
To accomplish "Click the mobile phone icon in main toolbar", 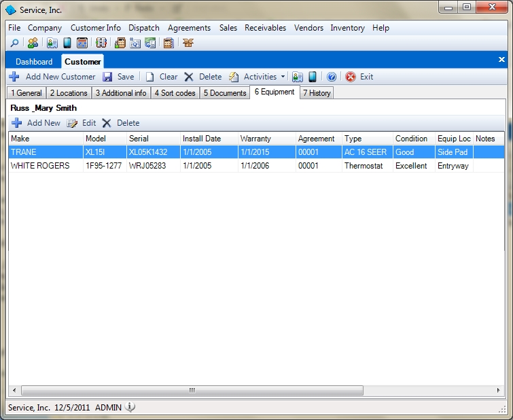I will (67, 43).
